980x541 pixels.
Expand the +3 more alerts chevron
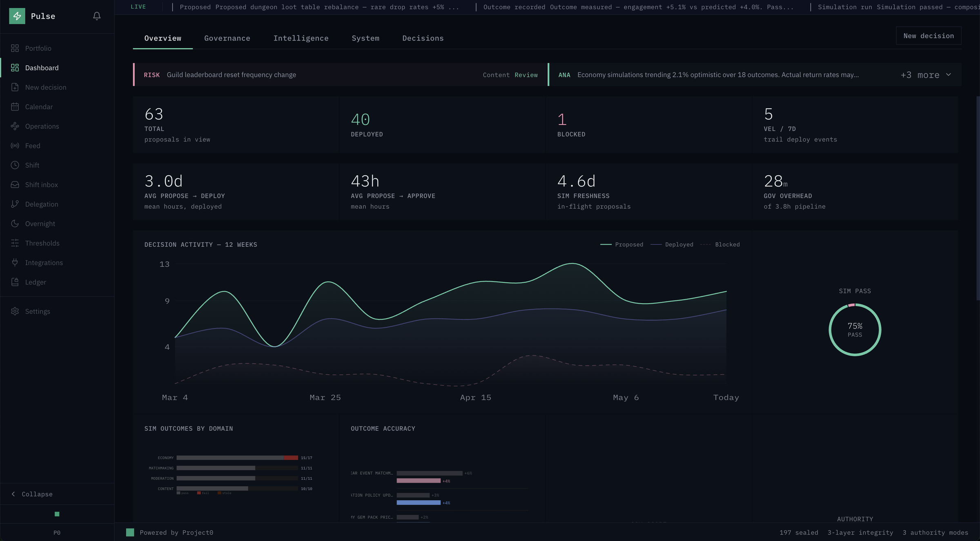[x=949, y=75]
